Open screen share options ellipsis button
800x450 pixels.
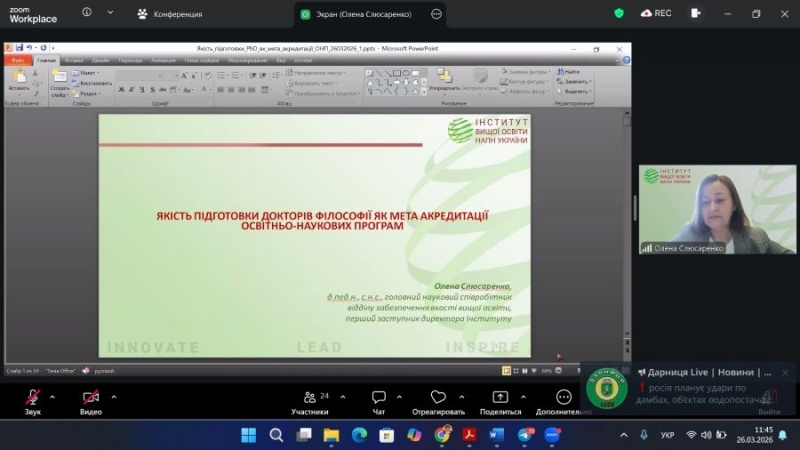pyautogui.click(x=436, y=14)
